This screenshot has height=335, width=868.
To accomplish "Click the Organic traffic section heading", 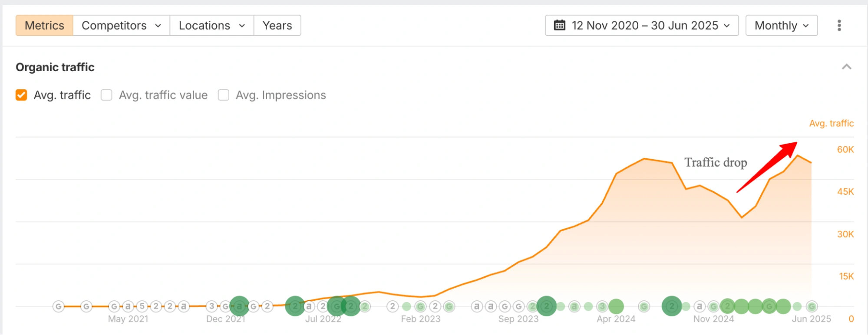I will pos(55,67).
